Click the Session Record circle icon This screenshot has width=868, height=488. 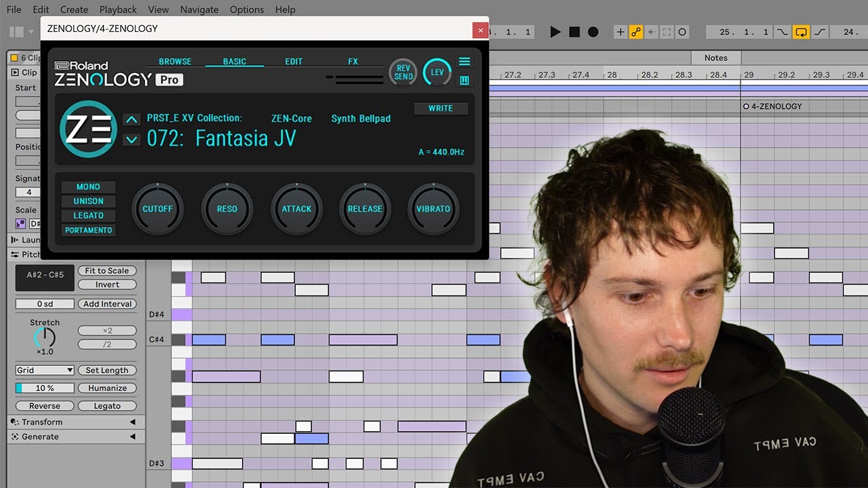(682, 32)
